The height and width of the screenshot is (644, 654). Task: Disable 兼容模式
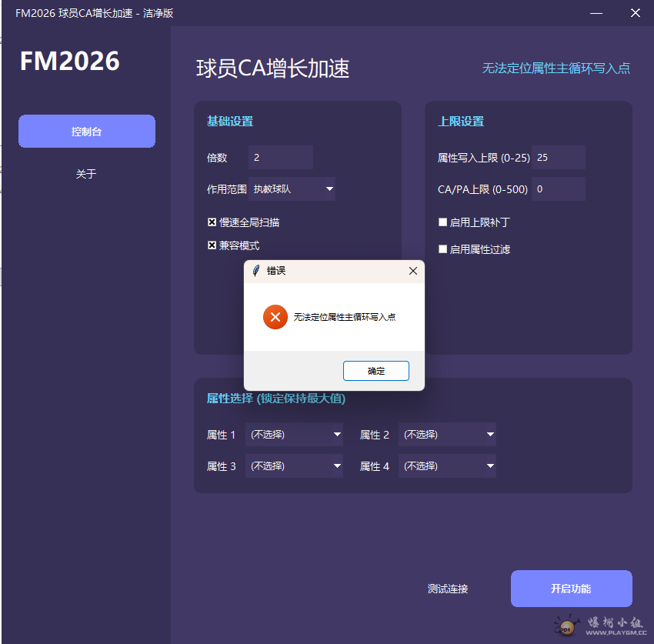coord(212,245)
